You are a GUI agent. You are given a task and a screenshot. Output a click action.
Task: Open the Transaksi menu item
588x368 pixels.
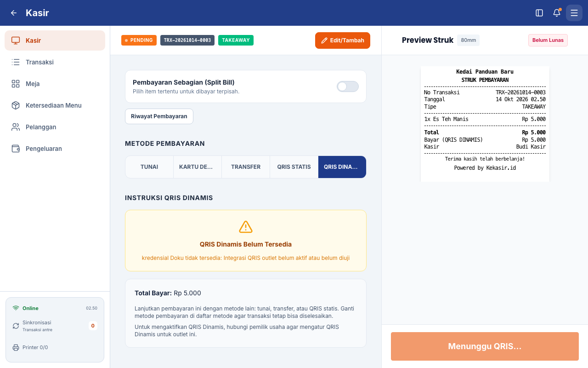[55, 62]
